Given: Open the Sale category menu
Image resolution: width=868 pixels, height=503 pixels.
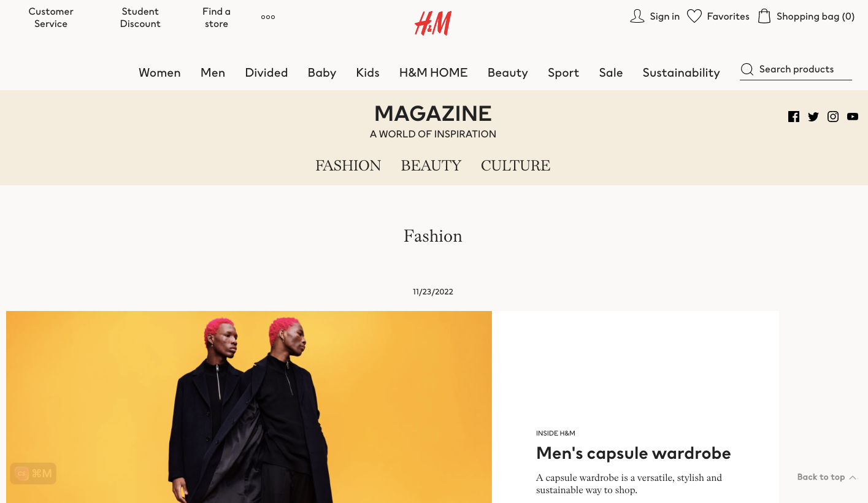Looking at the screenshot, I should (x=611, y=73).
